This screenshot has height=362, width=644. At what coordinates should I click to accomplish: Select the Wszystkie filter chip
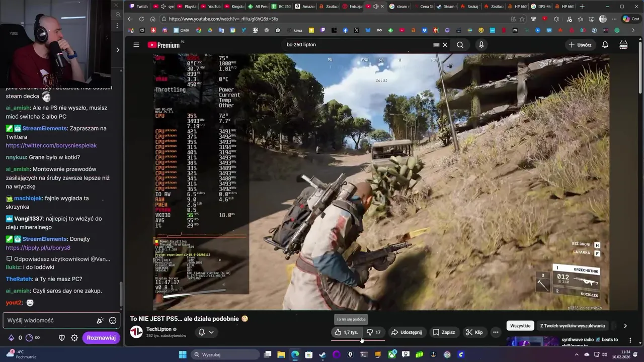[x=520, y=326]
